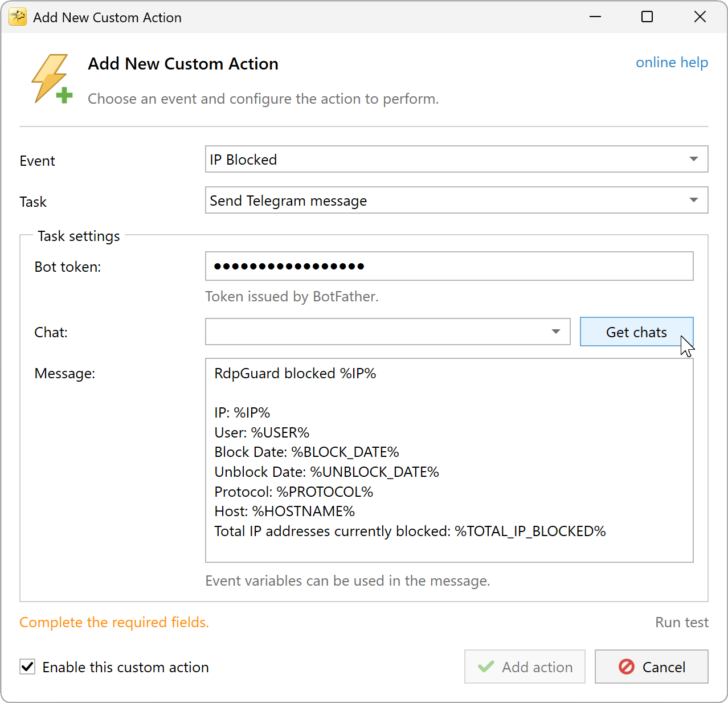Minimize the Add New Custom Action window
The width and height of the screenshot is (728, 703).
tap(595, 17)
